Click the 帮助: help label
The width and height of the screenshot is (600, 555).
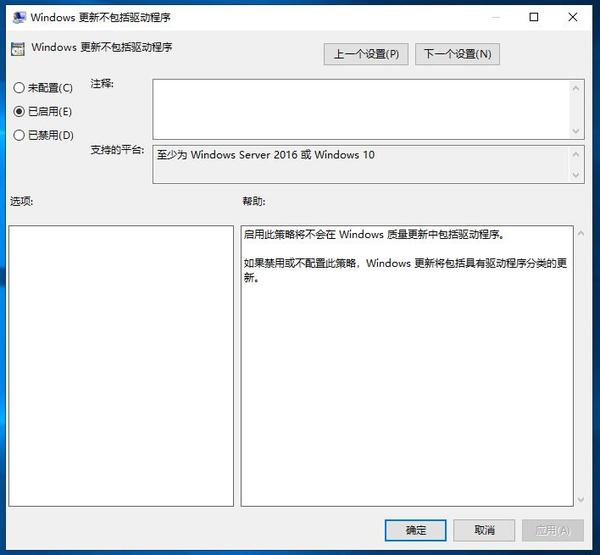coord(254,201)
